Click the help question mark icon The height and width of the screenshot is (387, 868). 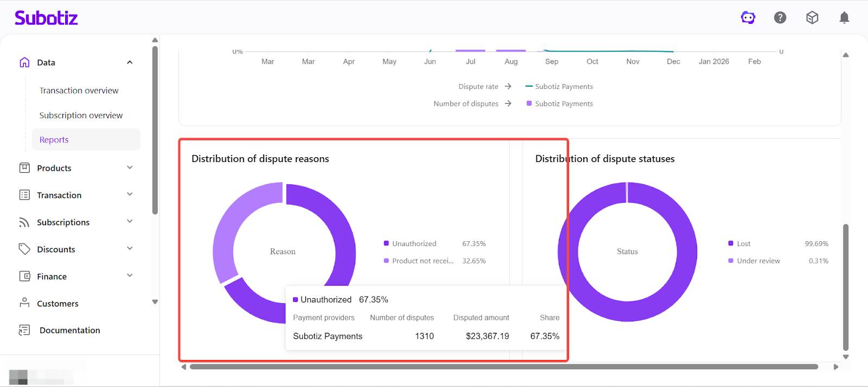coord(780,18)
